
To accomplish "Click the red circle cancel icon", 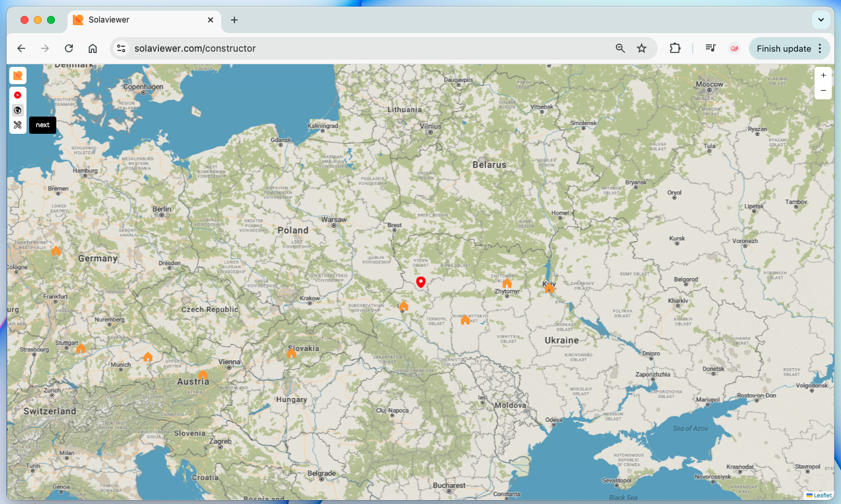I will (18, 95).
